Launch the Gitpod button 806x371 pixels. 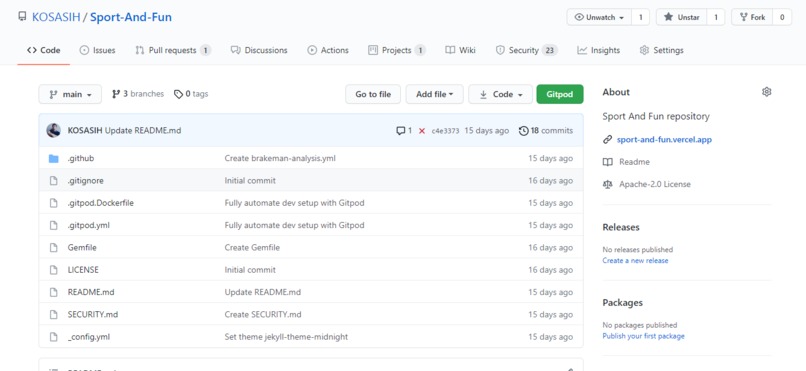click(560, 94)
